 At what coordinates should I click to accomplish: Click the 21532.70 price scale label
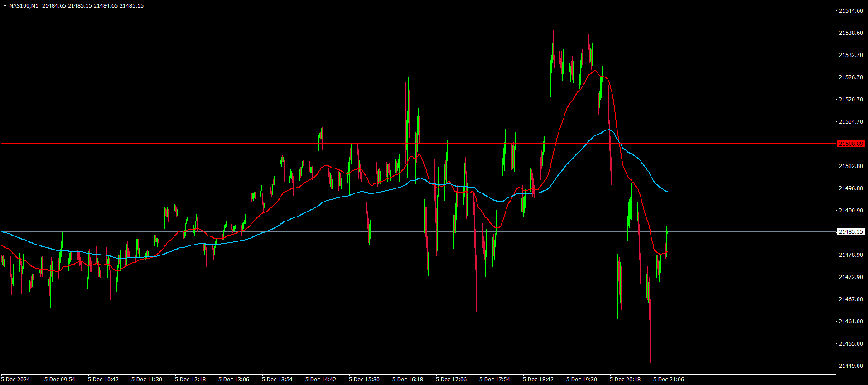851,55
